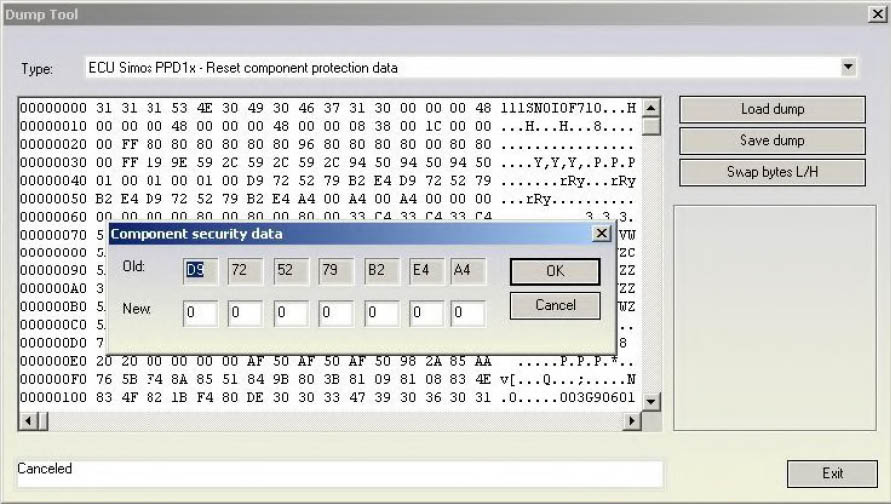Click the Old byte field showing A4
This screenshot has width=891, height=504.
pos(467,271)
